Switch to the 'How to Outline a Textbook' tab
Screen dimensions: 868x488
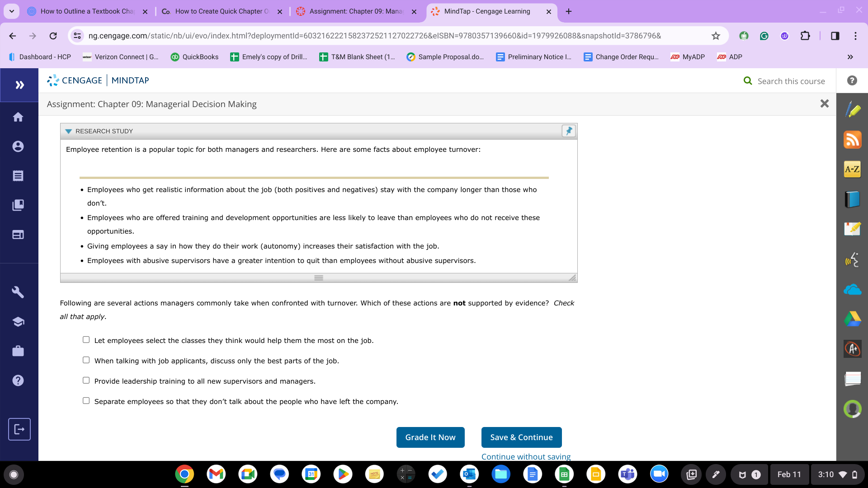(x=87, y=11)
